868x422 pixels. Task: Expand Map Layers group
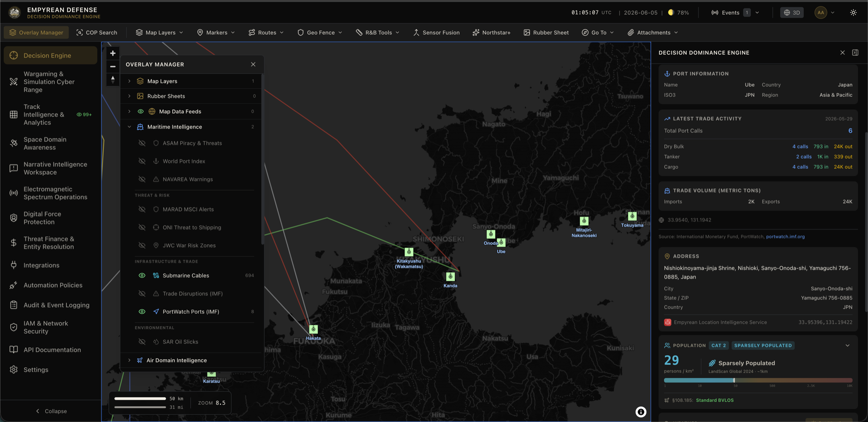coord(129,81)
